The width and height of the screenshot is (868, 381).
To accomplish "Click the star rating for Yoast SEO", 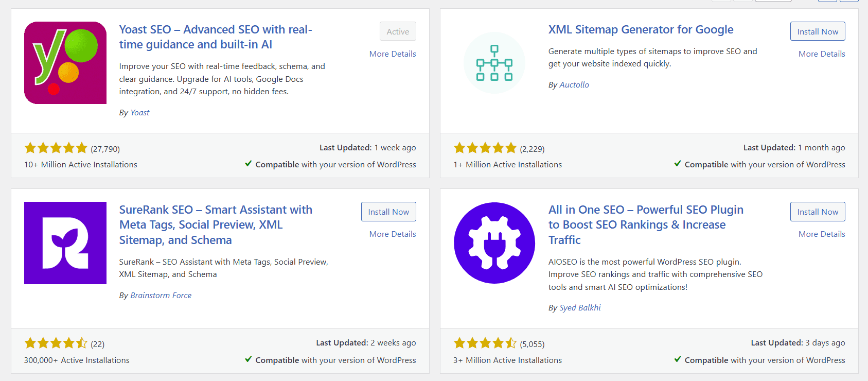I will click(56, 148).
